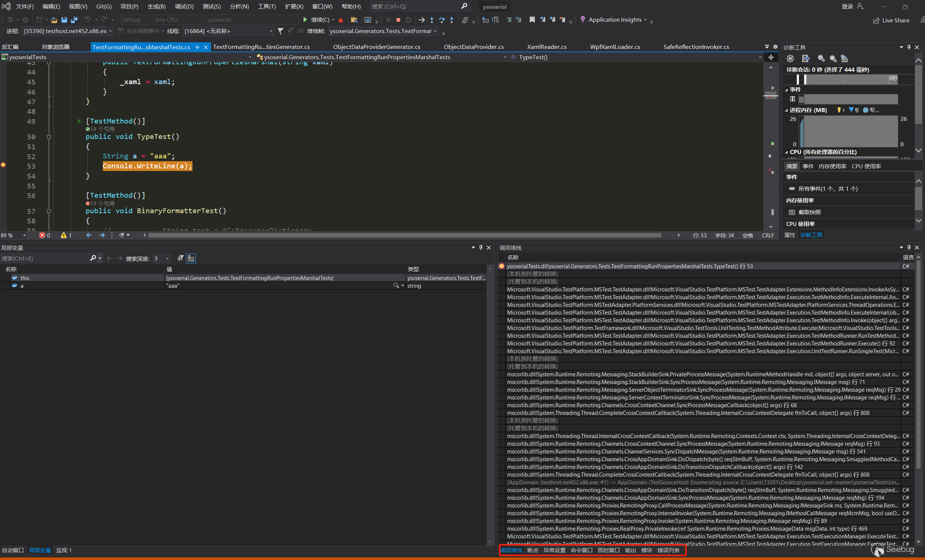Click the Step Into arrow icon

[x=432, y=20]
